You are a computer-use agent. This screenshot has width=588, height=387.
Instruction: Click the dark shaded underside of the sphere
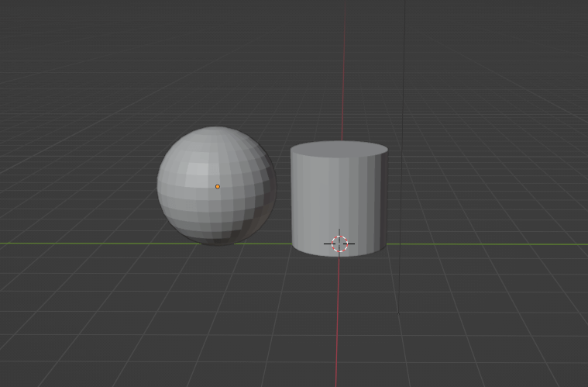[221, 235]
